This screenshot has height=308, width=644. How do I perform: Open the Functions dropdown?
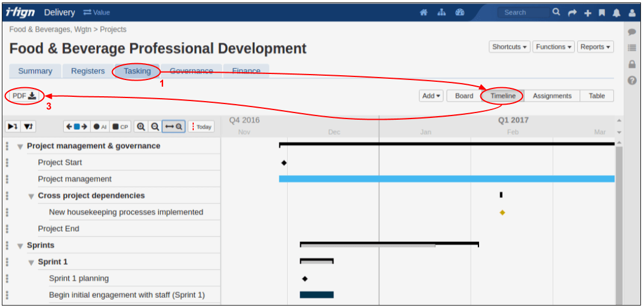point(553,47)
